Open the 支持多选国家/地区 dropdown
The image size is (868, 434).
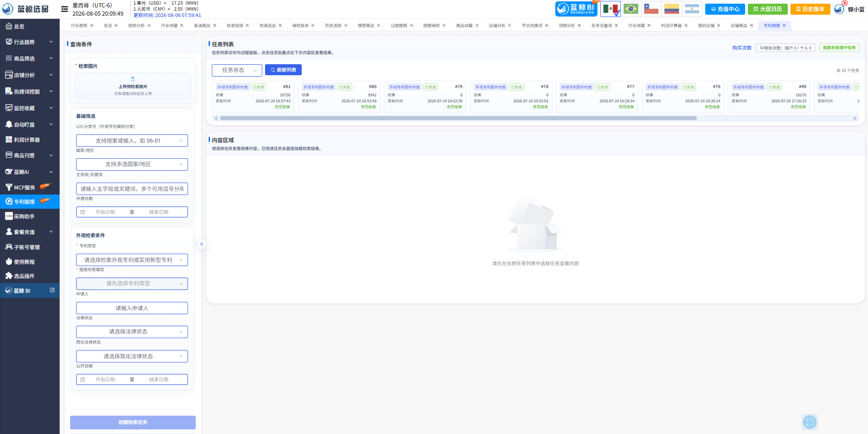(x=132, y=164)
